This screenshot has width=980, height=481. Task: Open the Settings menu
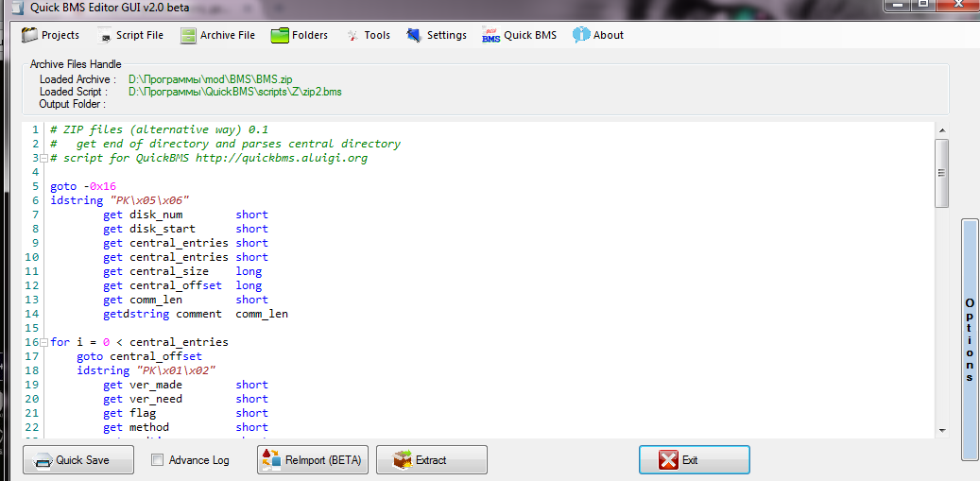click(x=437, y=35)
